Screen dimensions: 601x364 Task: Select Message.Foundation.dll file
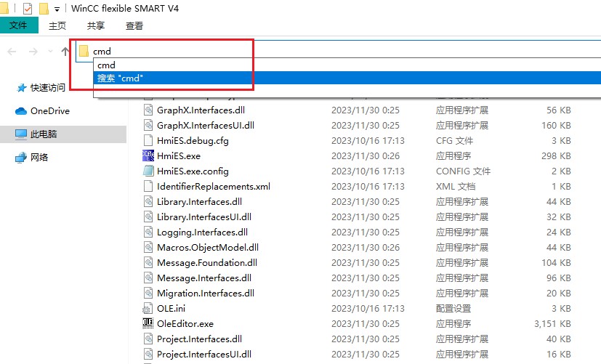point(207,263)
